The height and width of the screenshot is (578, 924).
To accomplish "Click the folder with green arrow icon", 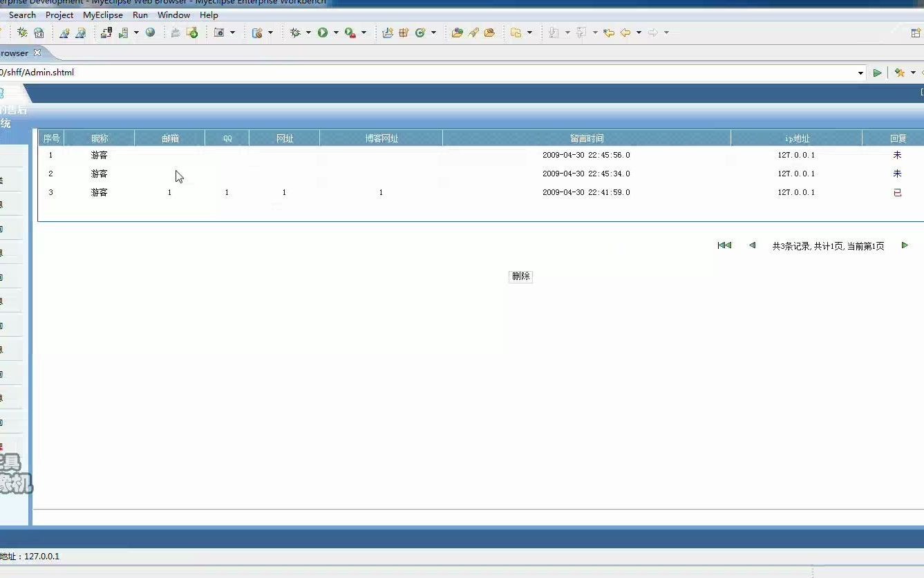I will pyautogui.click(x=192, y=32).
